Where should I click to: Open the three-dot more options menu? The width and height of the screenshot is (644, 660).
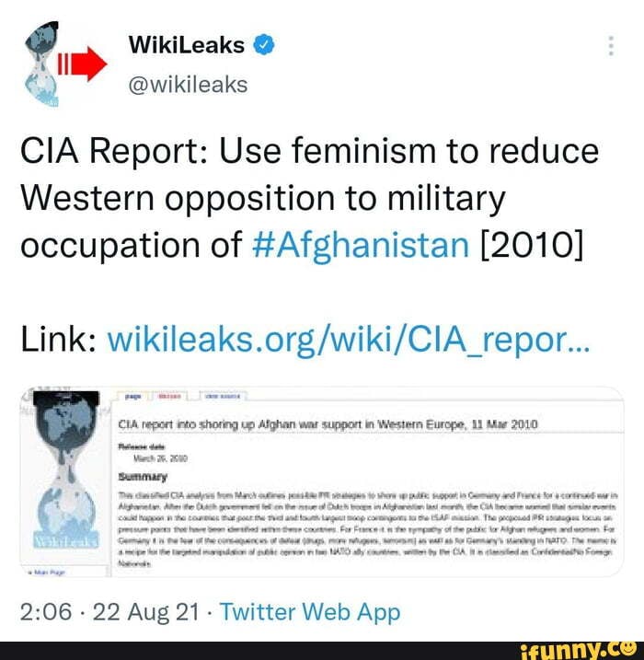611,46
